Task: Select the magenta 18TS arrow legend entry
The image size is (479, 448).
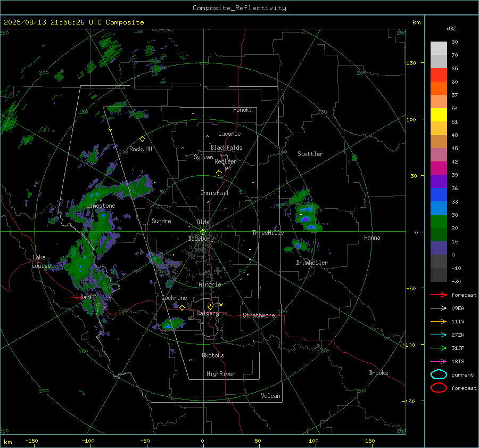Action: [x=439, y=362]
